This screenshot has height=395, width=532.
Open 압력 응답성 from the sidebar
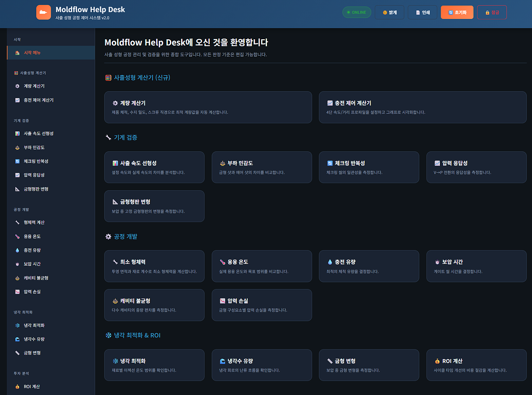[51, 175]
